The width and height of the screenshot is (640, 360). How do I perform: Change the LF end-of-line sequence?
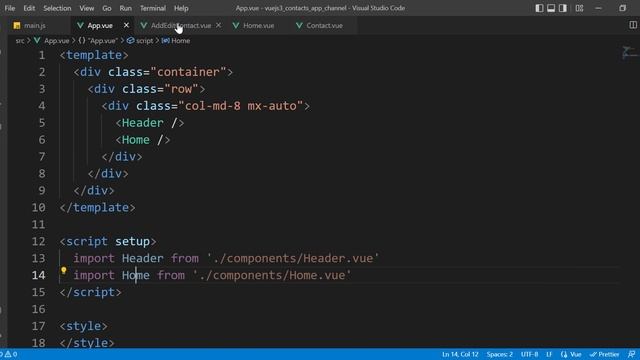tap(549, 354)
